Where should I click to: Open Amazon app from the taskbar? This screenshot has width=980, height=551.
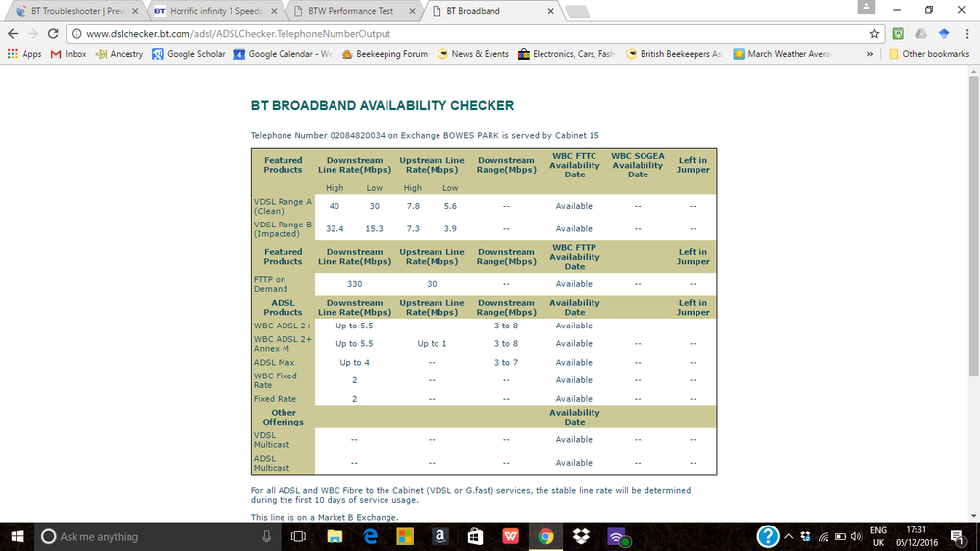point(440,536)
